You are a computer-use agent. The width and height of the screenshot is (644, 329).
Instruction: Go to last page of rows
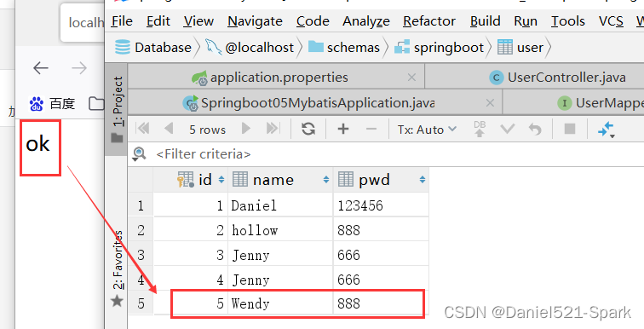click(273, 129)
